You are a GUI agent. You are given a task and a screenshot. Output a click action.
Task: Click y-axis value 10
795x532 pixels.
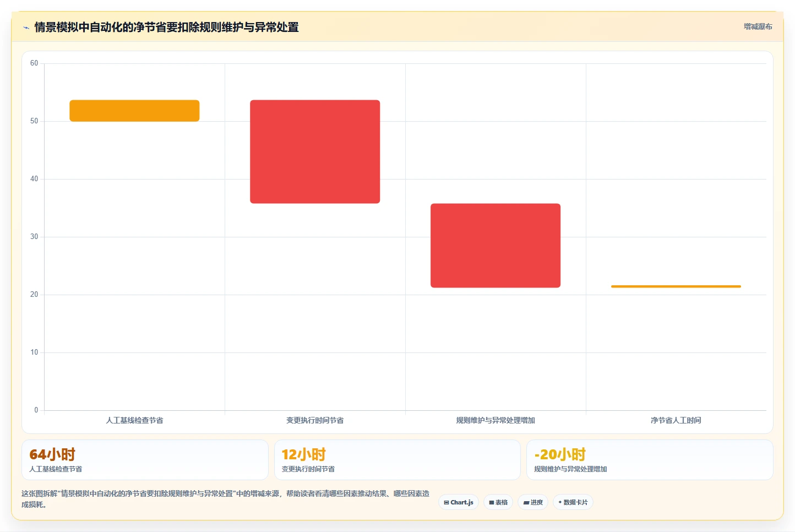pyautogui.click(x=34, y=352)
